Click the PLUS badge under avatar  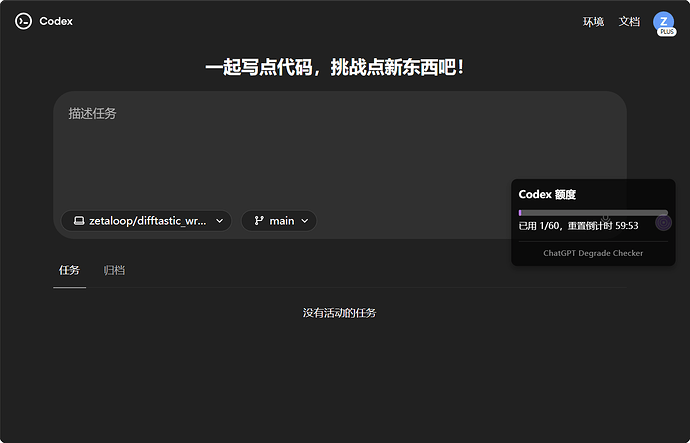[x=667, y=32]
